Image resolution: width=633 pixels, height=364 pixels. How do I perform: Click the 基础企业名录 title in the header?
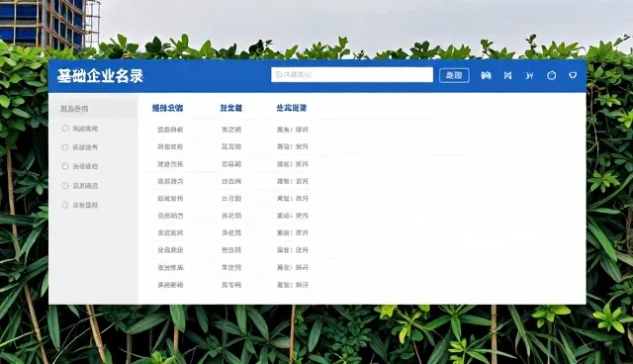[100, 75]
